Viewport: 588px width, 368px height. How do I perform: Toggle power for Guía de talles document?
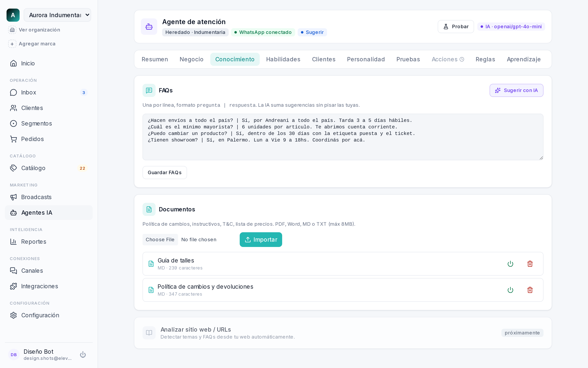point(510,264)
